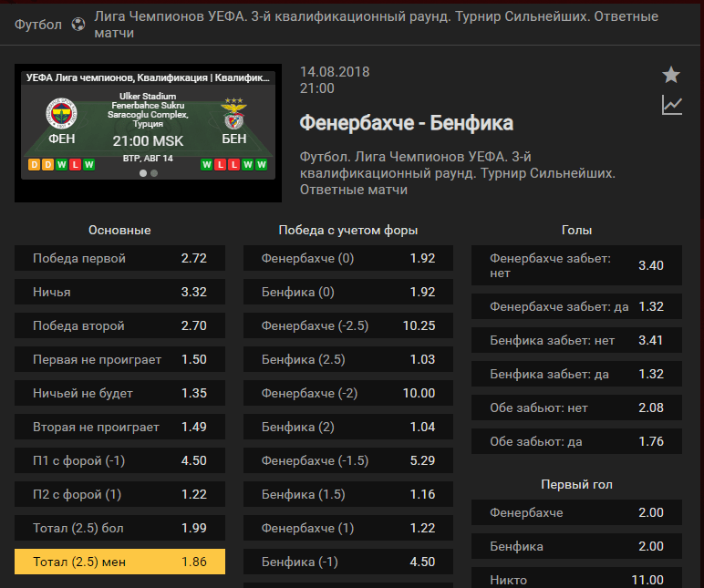Pick first goal Никто 11.00
Viewport: 704px width, 588px height.
(577, 578)
